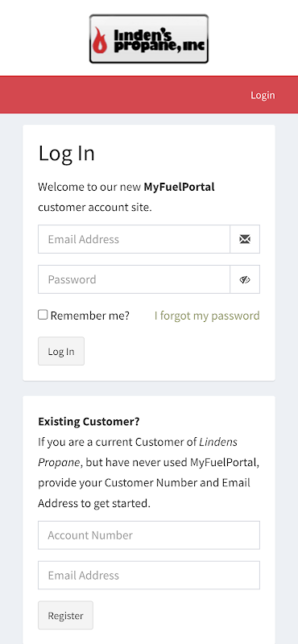
Task: Open Login in the red navigation bar
Action: 263,95
